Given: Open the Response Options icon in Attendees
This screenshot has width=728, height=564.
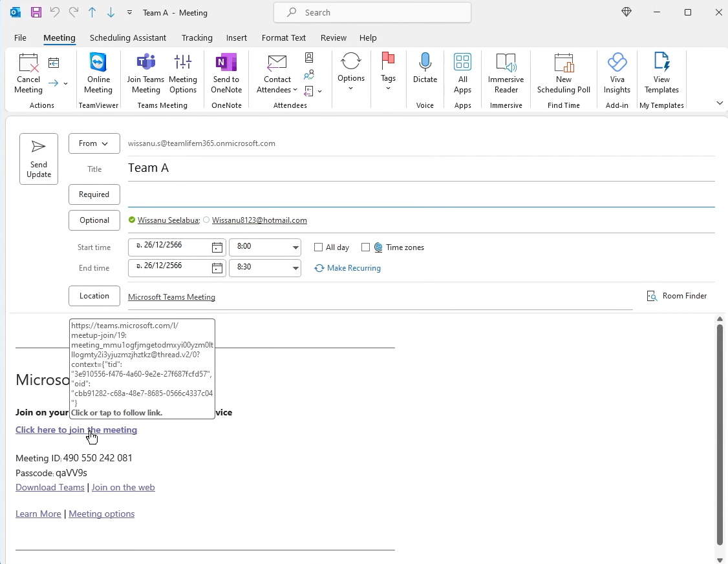Looking at the screenshot, I should tap(309, 91).
